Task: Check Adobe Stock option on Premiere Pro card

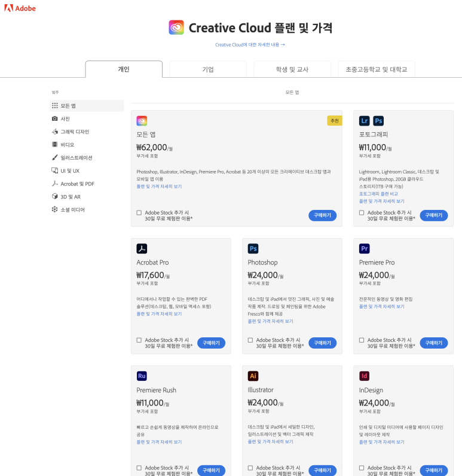Action: tap(362, 340)
